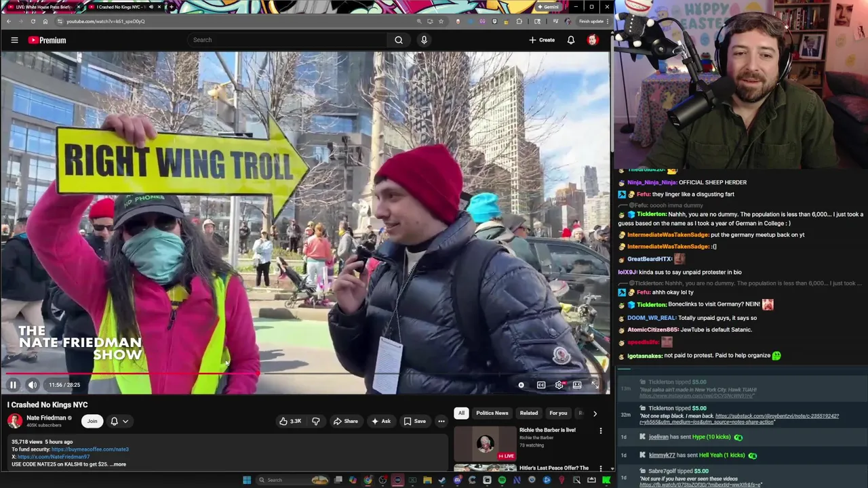868x488 pixels.
Task: Go back in browser history
Action: 8,21
